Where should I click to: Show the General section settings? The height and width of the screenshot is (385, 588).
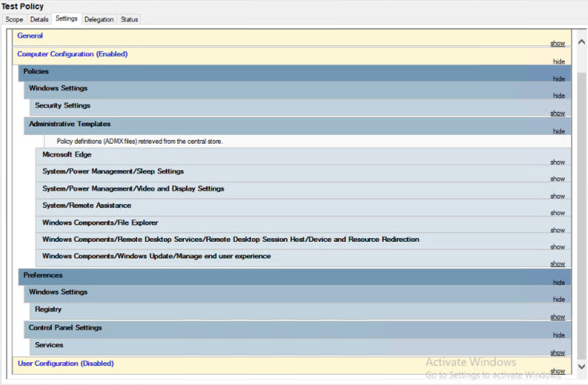click(557, 43)
